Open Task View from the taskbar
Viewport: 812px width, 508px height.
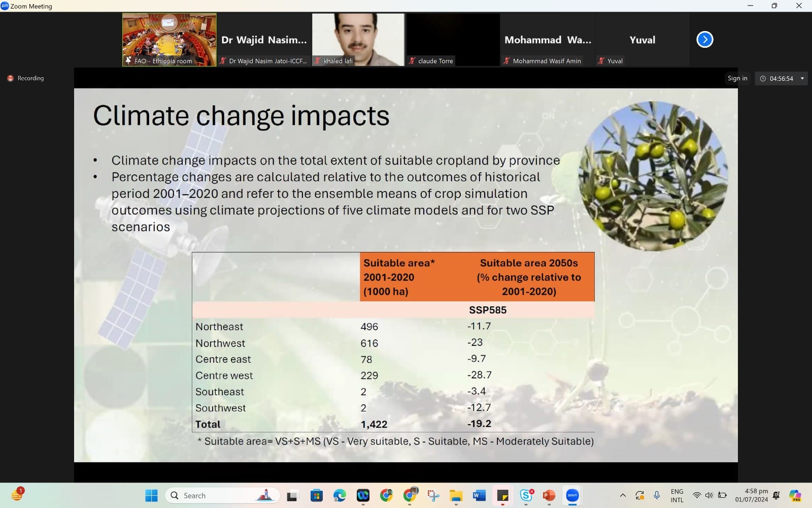point(292,495)
